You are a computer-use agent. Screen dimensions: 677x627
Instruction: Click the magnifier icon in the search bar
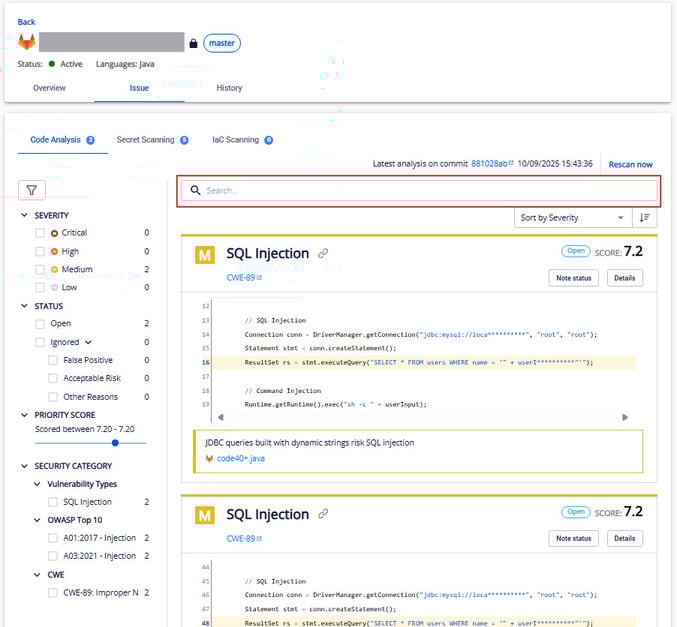(x=196, y=190)
